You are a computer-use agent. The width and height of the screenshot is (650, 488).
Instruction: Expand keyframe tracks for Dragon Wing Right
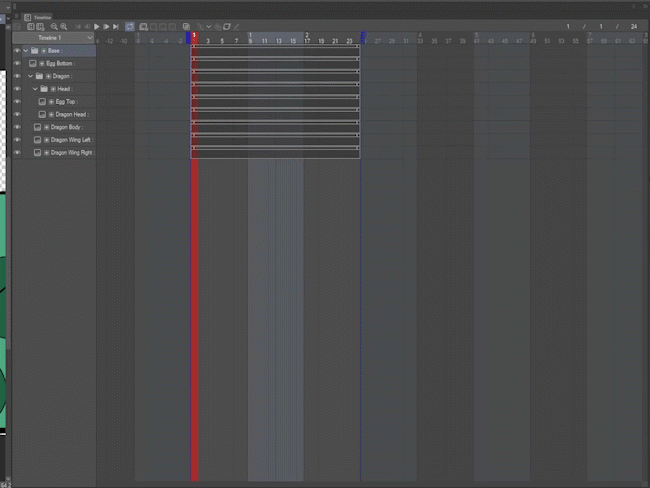tap(46, 153)
